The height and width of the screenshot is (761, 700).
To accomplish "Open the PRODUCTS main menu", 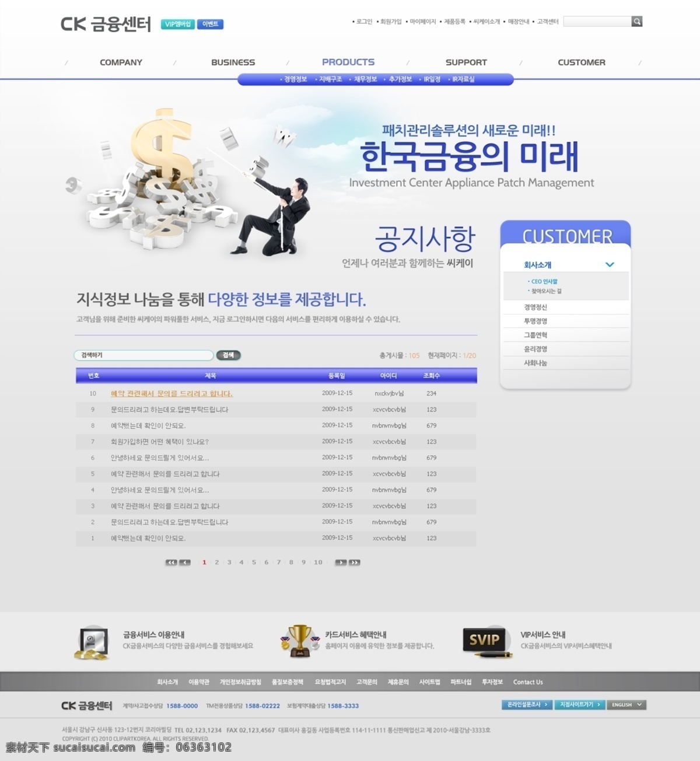I will click(x=348, y=62).
